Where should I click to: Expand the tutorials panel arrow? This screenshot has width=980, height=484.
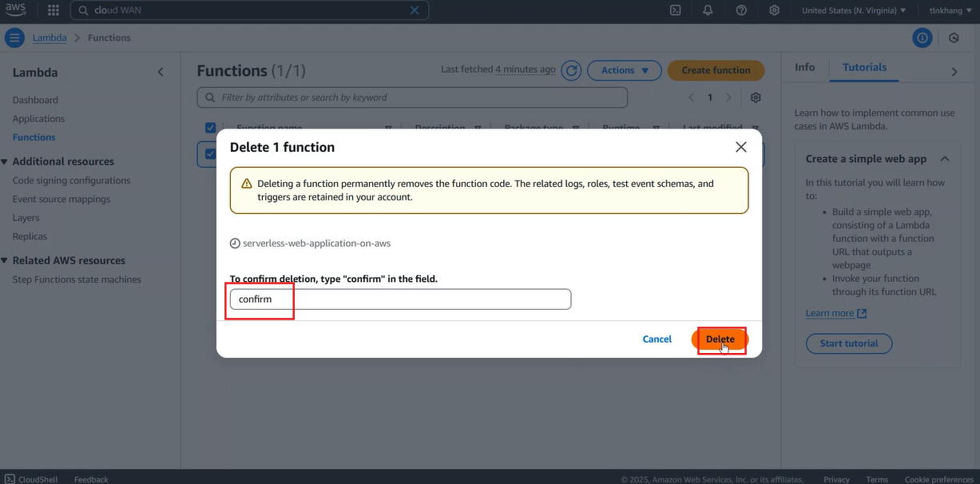(x=954, y=72)
